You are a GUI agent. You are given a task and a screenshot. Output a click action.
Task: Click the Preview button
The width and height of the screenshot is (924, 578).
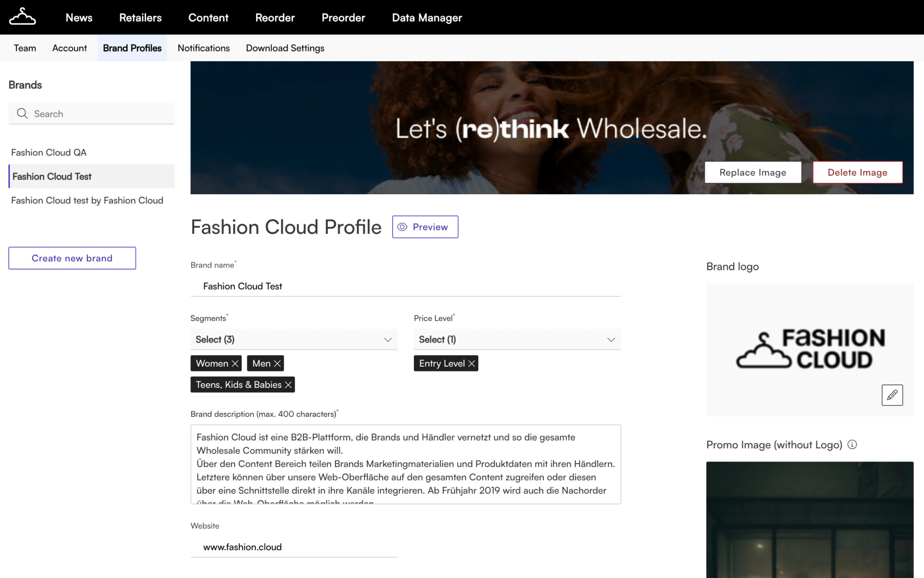pyautogui.click(x=425, y=227)
